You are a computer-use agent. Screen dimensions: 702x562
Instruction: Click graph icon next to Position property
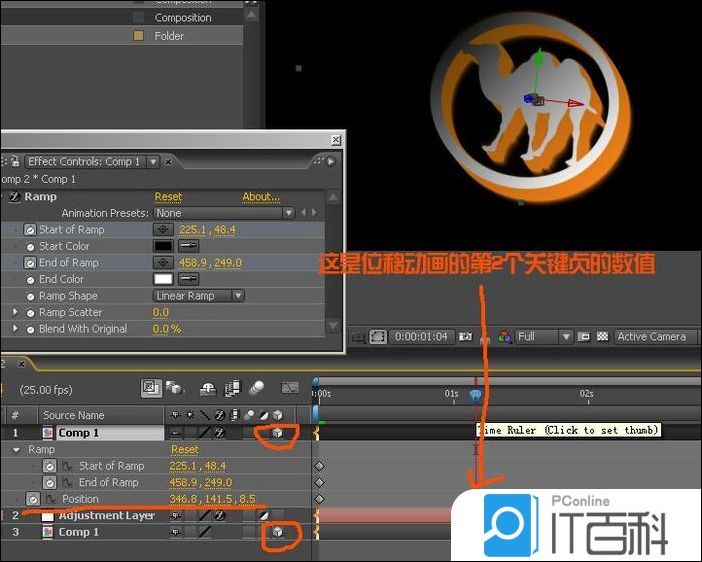click(51, 498)
